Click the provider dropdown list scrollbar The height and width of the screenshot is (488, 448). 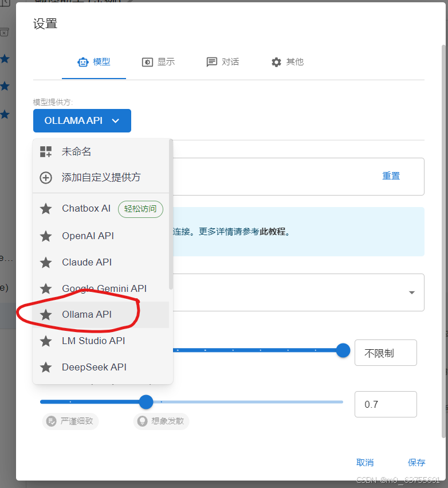click(171, 214)
